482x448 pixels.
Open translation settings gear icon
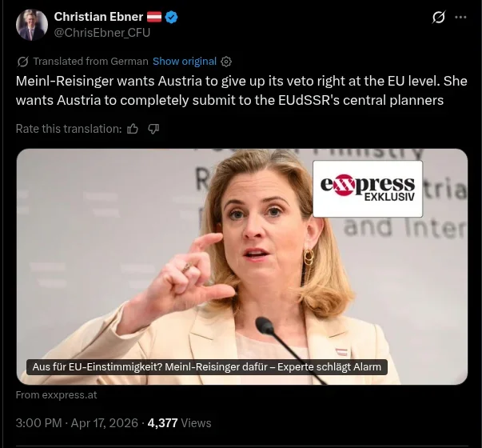tap(226, 62)
